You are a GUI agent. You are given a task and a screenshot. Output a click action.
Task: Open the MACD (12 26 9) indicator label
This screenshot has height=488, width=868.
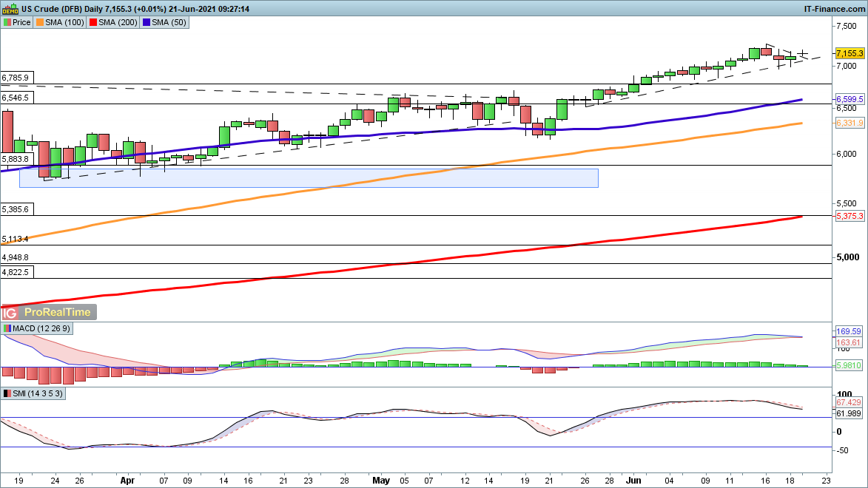coord(38,328)
